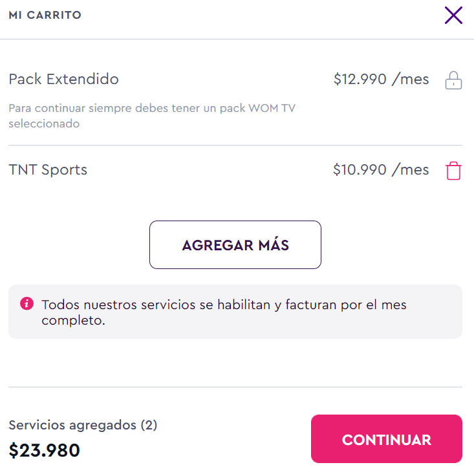Click the divider above Servicios agregados
Image resolution: width=474 pixels, height=476 pixels.
(x=235, y=387)
